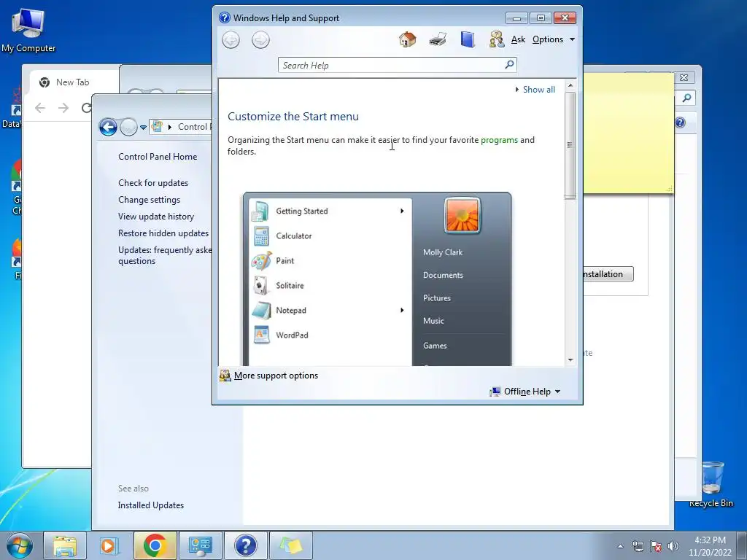Open the Offline Help dropdown
The width and height of the screenshot is (747, 560).
[x=525, y=392]
